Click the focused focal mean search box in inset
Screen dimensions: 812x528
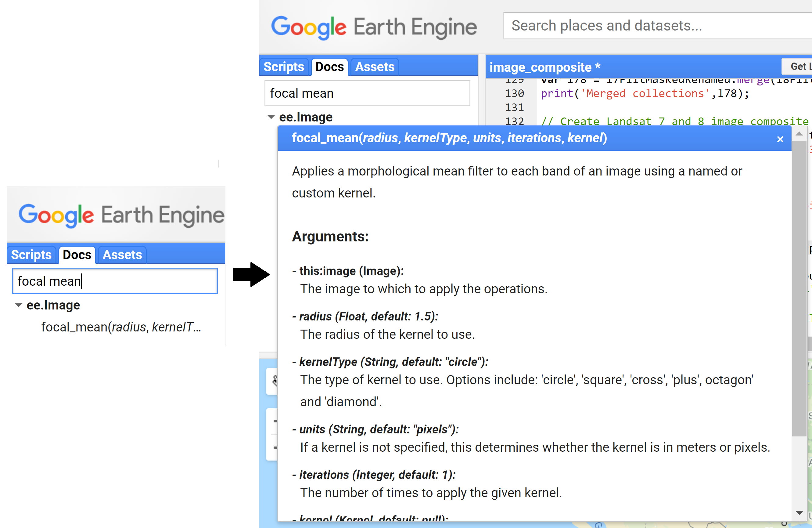115,281
